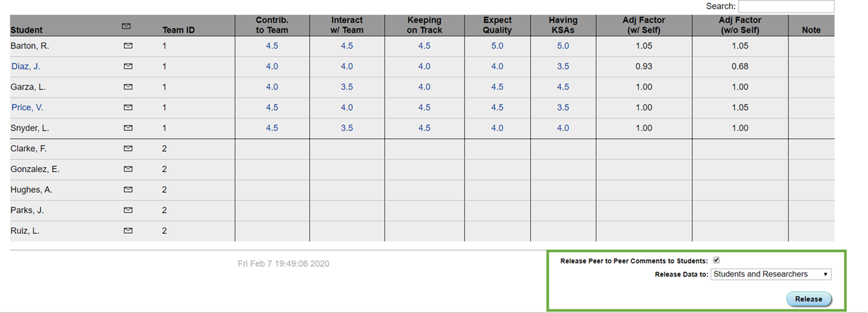The width and height of the screenshot is (868, 313).
Task: Sort by the Student column header
Action: pos(26,30)
